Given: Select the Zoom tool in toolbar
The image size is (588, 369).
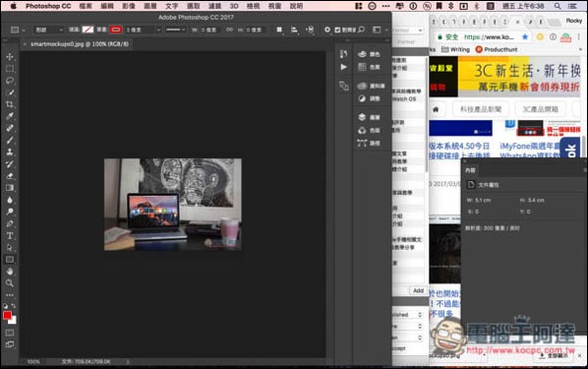Looking at the screenshot, I should coord(10,283).
